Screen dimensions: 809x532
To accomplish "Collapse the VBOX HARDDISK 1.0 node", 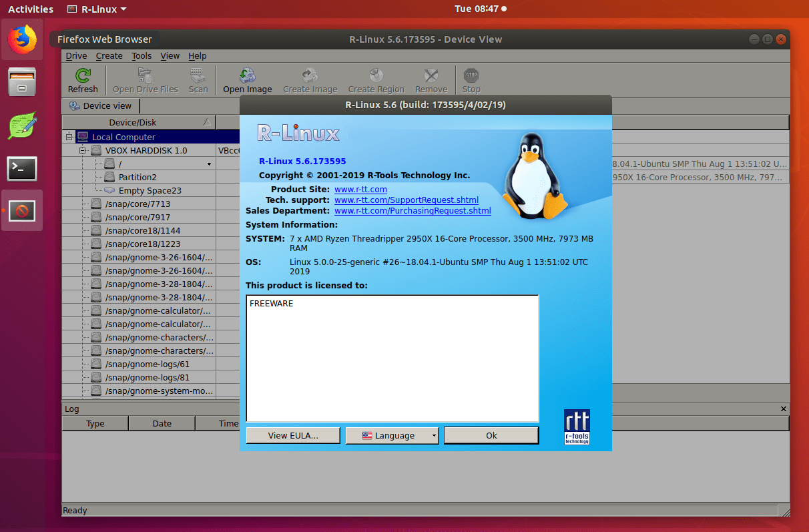I will pos(82,150).
